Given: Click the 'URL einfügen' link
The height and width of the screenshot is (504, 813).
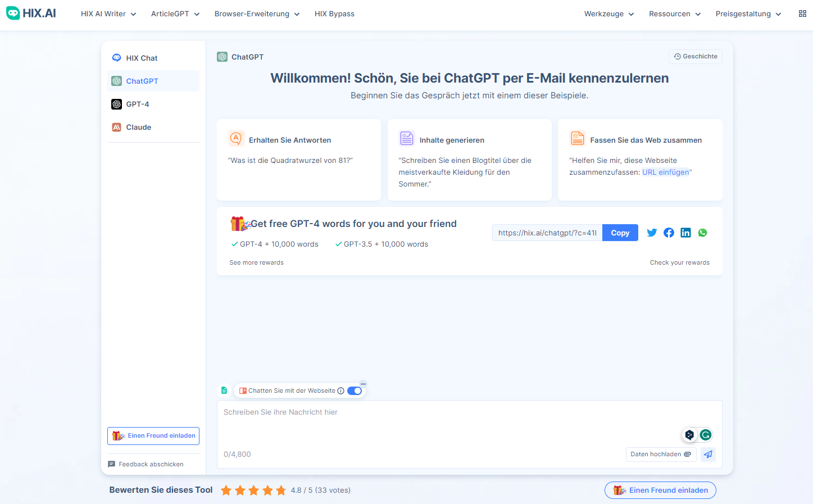Looking at the screenshot, I should (x=666, y=172).
